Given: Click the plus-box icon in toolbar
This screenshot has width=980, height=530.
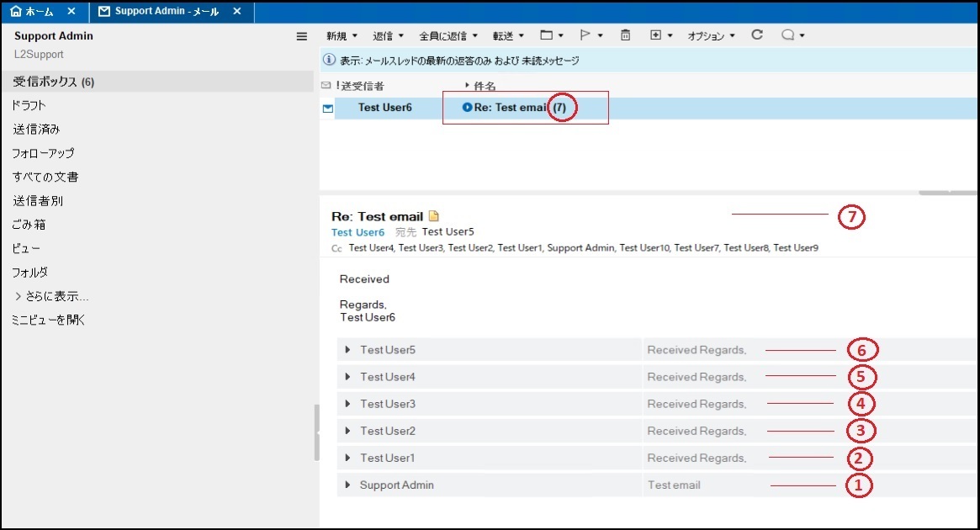Looking at the screenshot, I should (x=656, y=35).
